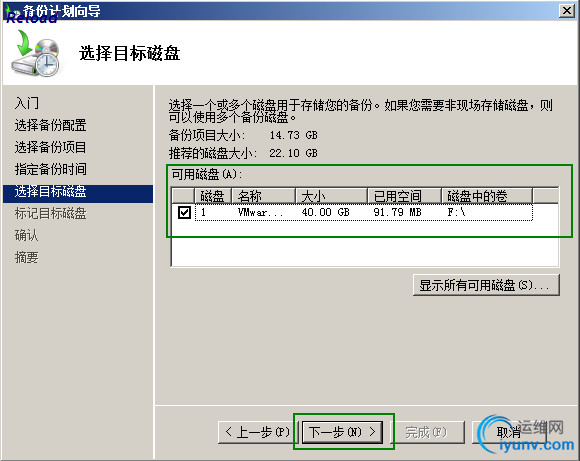Screen dimensions: 580x461
Task: Close the backup schedule wizard window
Action: (x=566, y=11)
